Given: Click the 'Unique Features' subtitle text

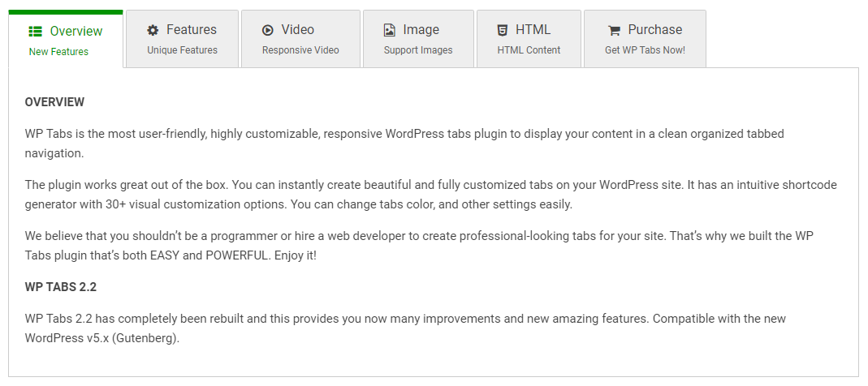Looking at the screenshot, I should pyautogui.click(x=182, y=50).
